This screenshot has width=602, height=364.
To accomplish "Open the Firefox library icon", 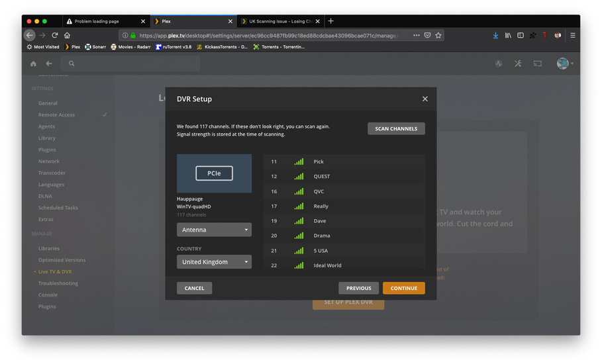I will coord(508,35).
